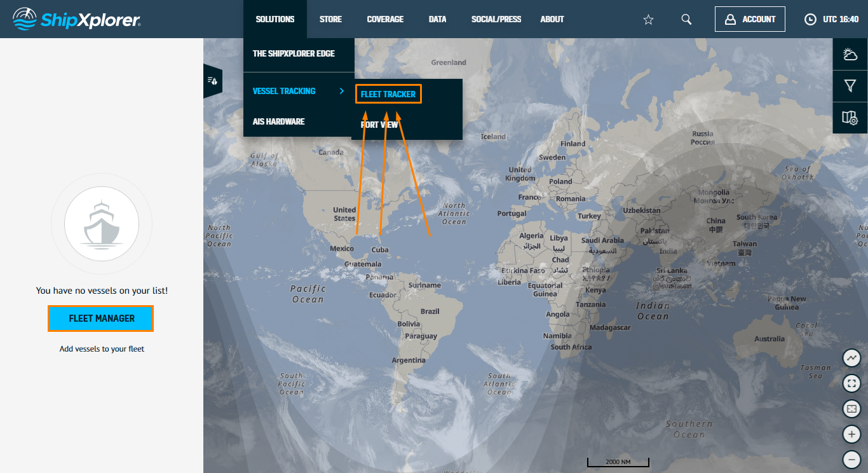Open the About menu
The image size is (868, 473).
[x=552, y=19]
